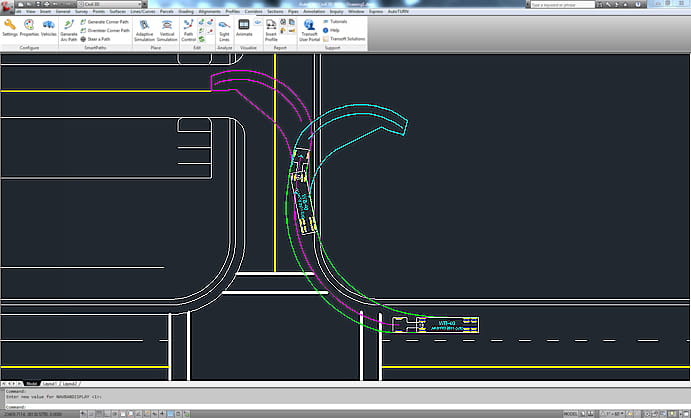Click the AutoCAD application menu logo

[x=7, y=6]
